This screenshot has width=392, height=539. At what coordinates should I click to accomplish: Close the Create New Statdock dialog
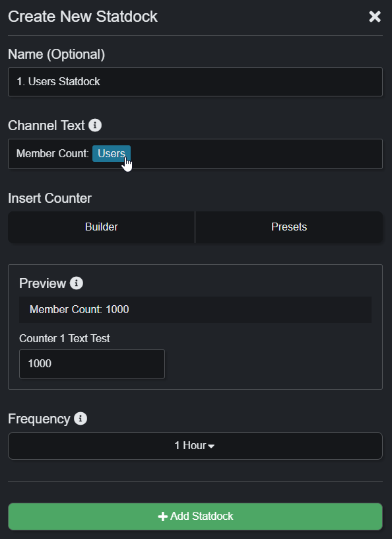(x=374, y=17)
